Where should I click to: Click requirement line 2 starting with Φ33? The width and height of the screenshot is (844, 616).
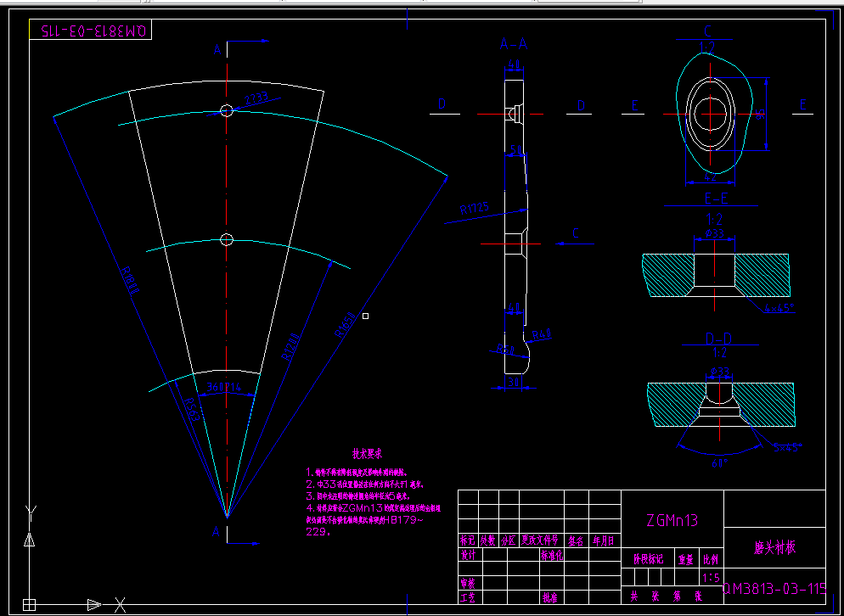point(365,484)
